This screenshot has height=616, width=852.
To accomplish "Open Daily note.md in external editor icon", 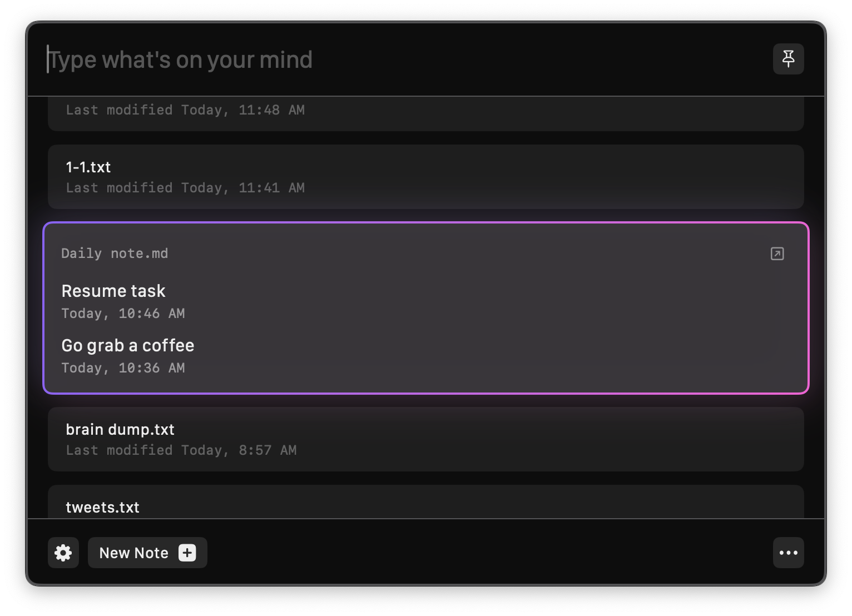I will tap(777, 254).
